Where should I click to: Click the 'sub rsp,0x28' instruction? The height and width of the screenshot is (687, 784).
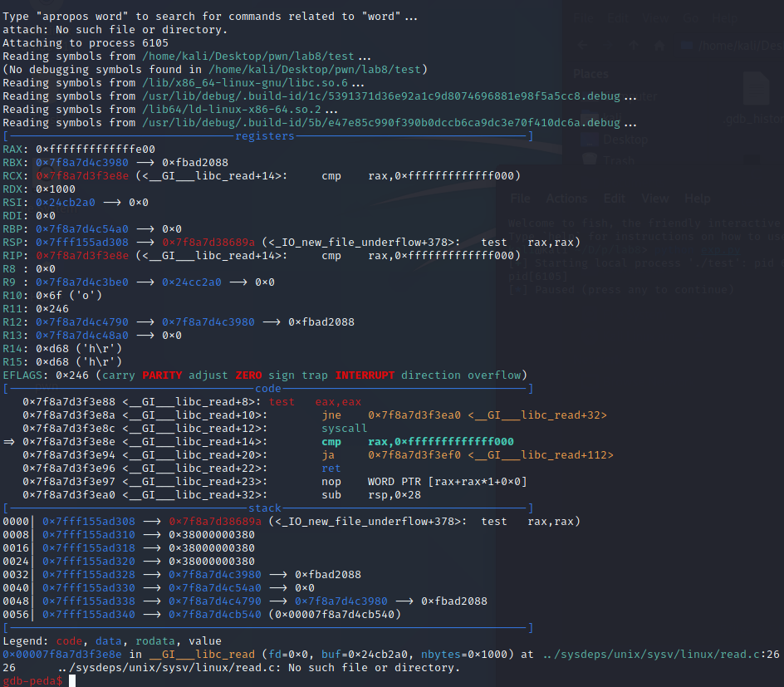(371, 494)
